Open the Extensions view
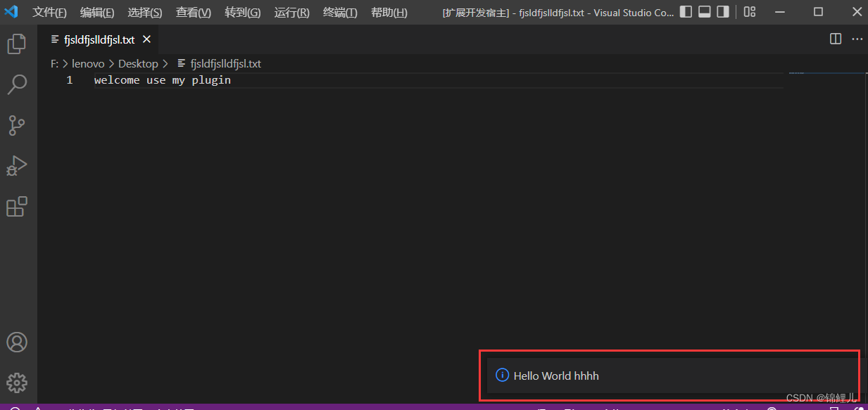Screen dimensions: 868x410 pos(16,207)
